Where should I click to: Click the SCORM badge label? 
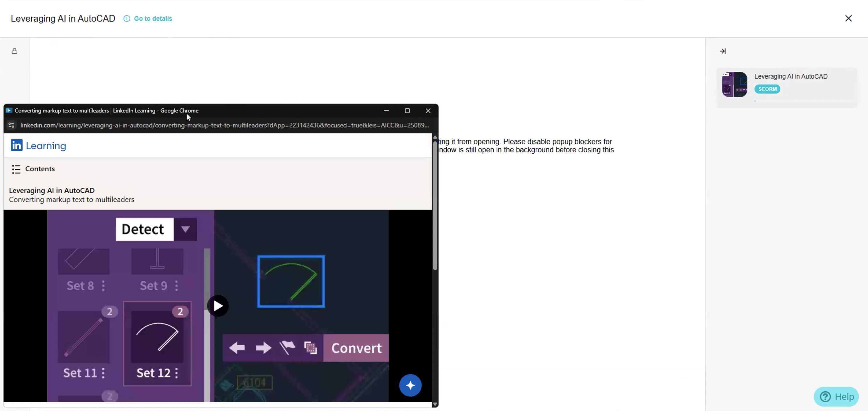point(767,89)
